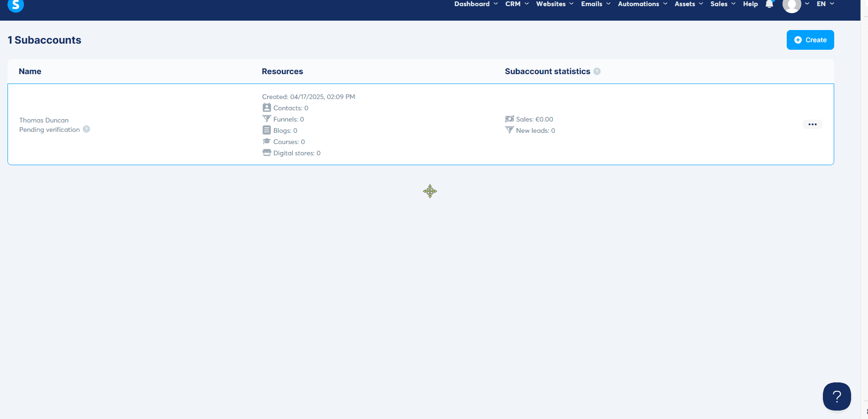
Task: Click the user profile avatar
Action: (x=791, y=5)
